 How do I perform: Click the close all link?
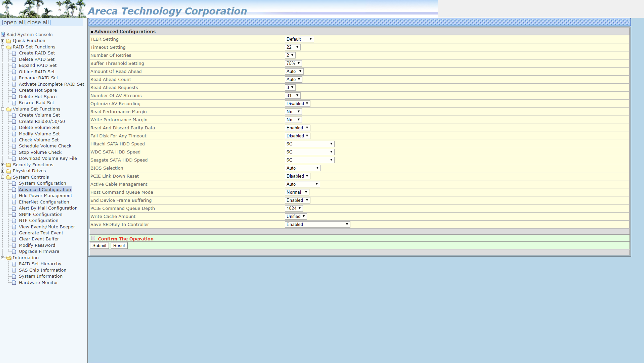[38, 22]
